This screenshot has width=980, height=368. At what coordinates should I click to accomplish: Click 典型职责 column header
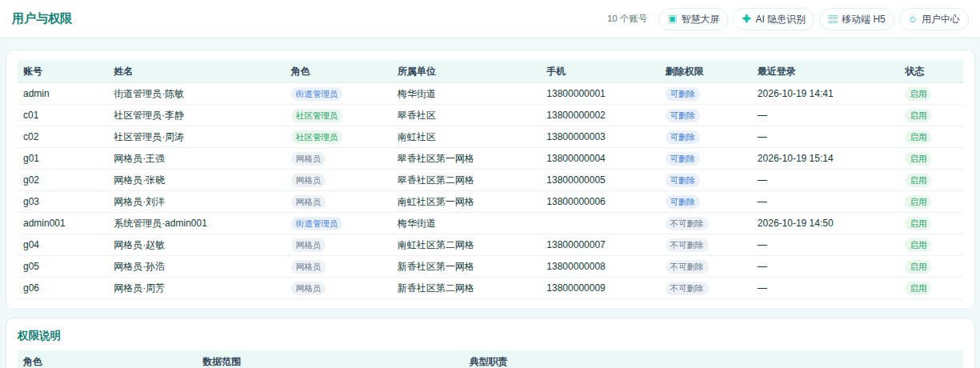tap(489, 362)
